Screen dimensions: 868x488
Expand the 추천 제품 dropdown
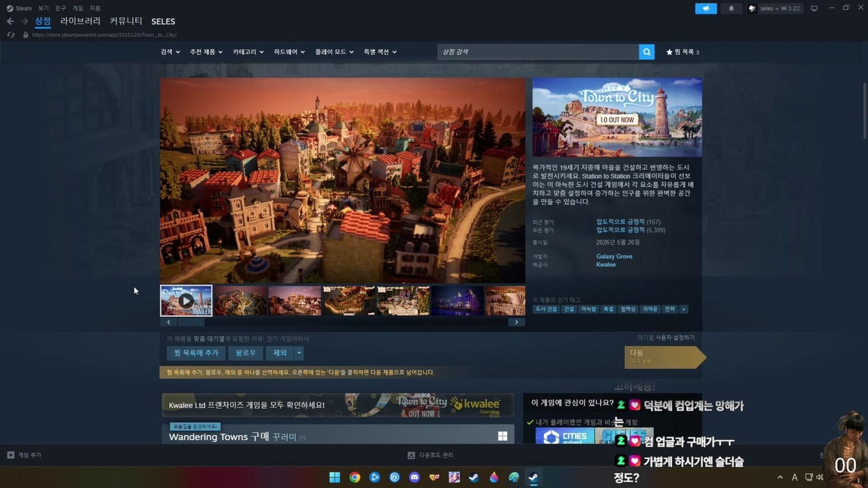coord(206,52)
